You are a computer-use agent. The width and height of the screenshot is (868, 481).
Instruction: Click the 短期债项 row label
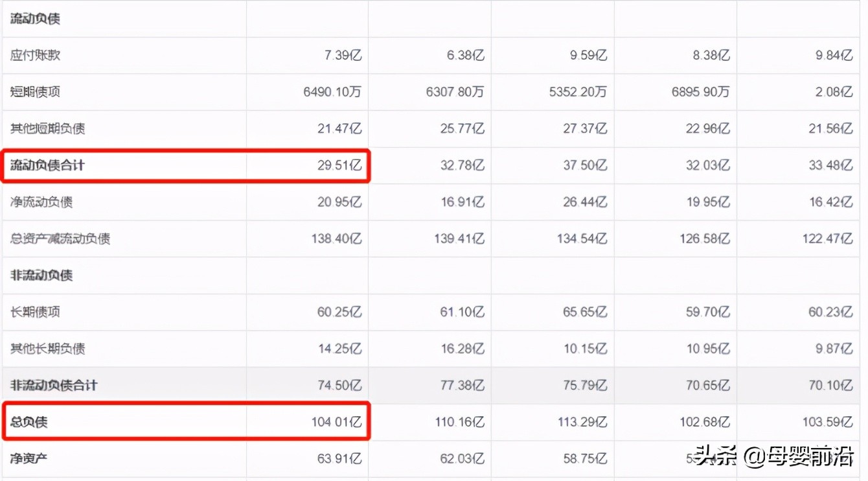coord(35,92)
